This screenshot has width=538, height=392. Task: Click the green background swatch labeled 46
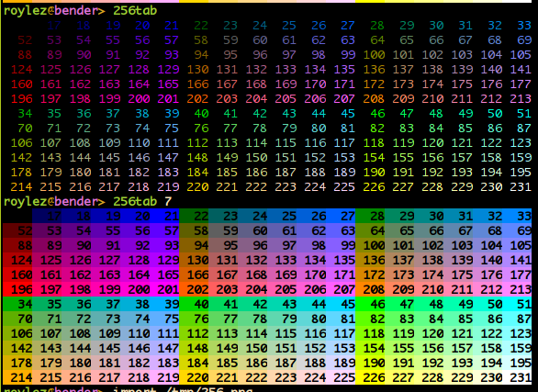click(370, 304)
